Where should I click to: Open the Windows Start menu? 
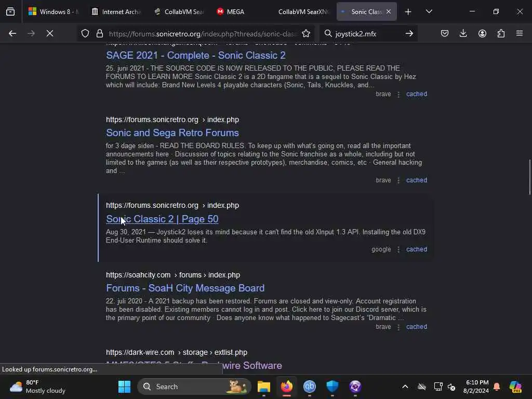point(124,387)
